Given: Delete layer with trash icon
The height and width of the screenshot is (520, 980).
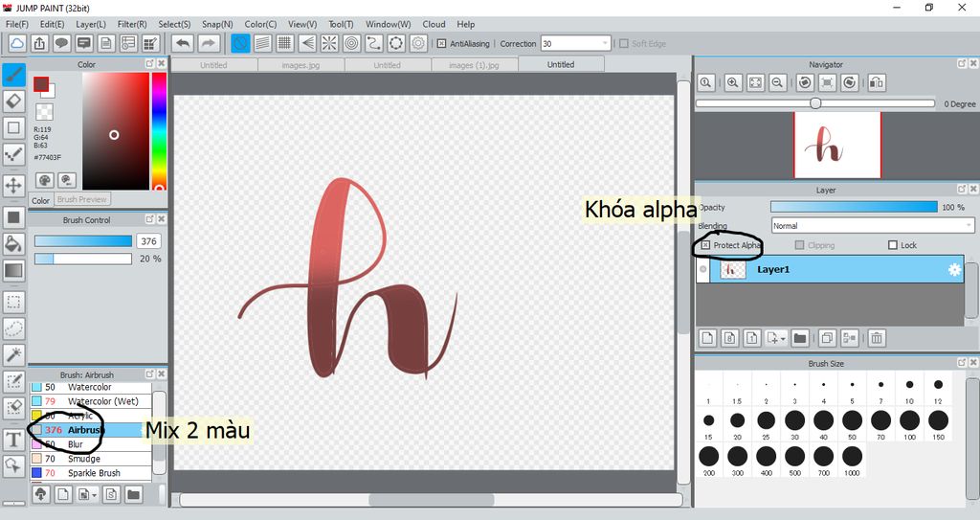Looking at the screenshot, I should pyautogui.click(x=877, y=338).
